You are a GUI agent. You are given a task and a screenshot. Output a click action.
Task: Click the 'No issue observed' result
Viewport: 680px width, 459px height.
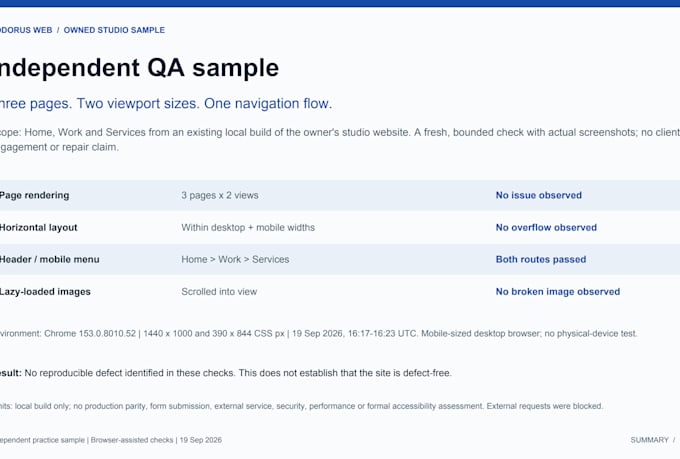click(539, 195)
